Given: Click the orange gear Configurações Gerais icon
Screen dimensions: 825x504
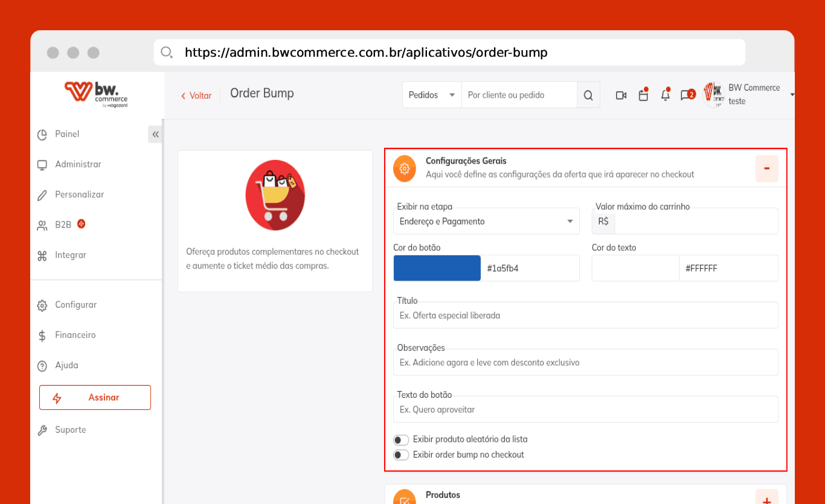Looking at the screenshot, I should click(405, 168).
